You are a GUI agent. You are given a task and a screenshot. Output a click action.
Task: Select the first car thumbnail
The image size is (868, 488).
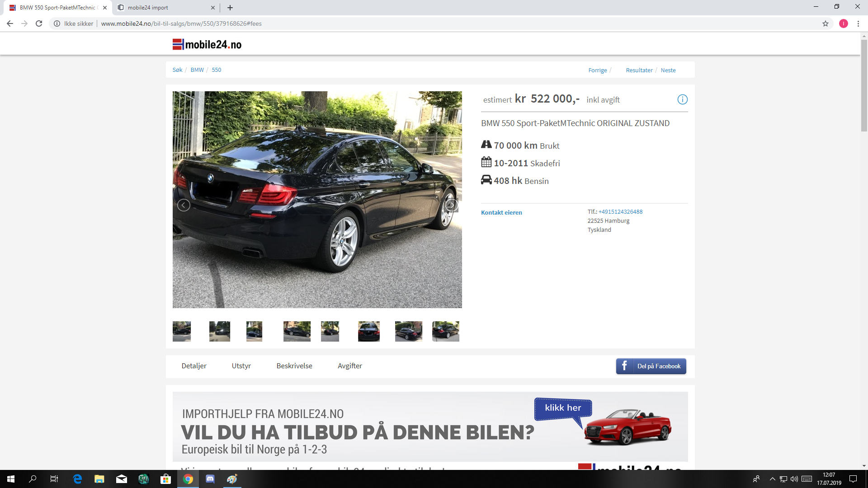pos(182,331)
